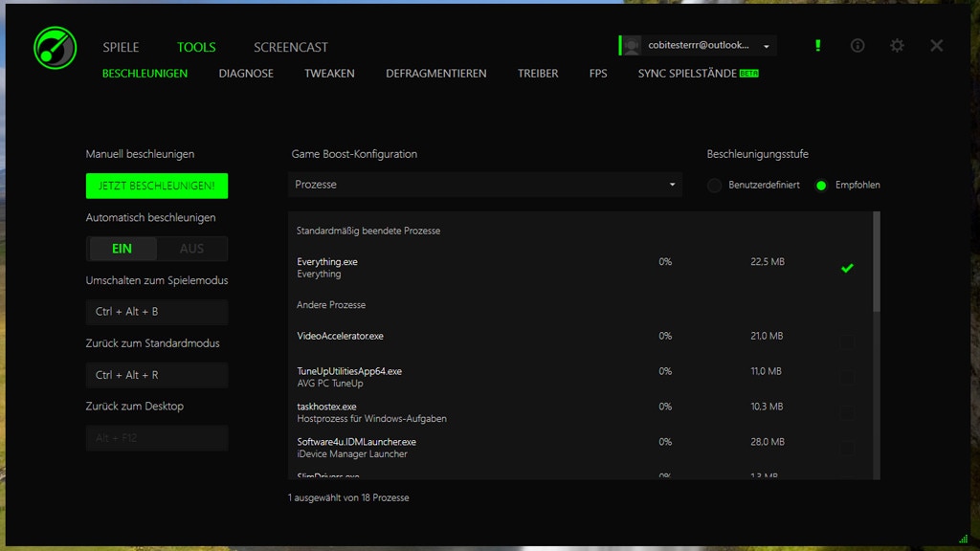
Task: Switch to the SPIELE tab
Action: pos(121,47)
